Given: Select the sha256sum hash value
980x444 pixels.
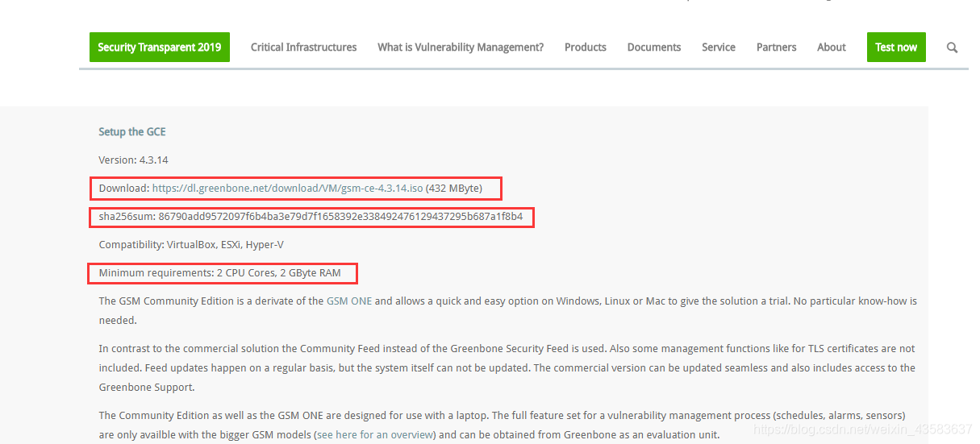Looking at the screenshot, I should coord(340,217).
